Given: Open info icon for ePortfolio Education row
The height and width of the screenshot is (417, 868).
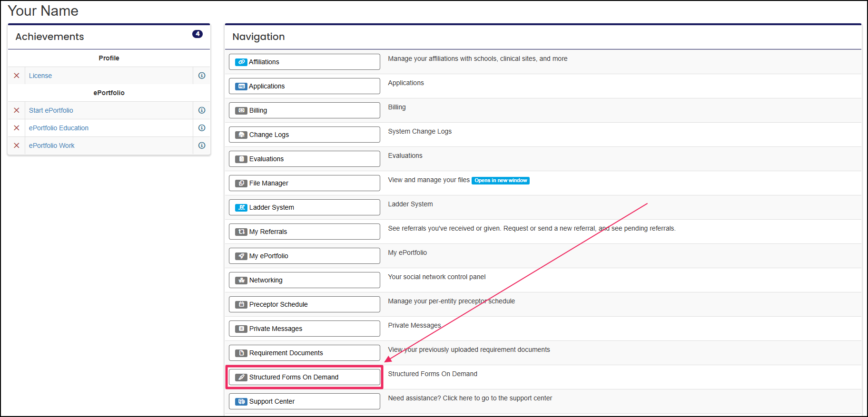Looking at the screenshot, I should coord(202,128).
